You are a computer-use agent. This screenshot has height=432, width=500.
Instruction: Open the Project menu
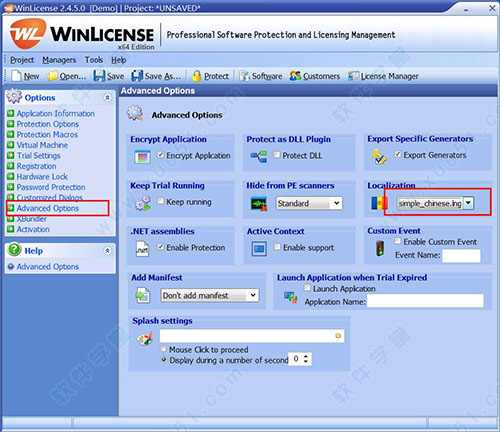(22, 60)
